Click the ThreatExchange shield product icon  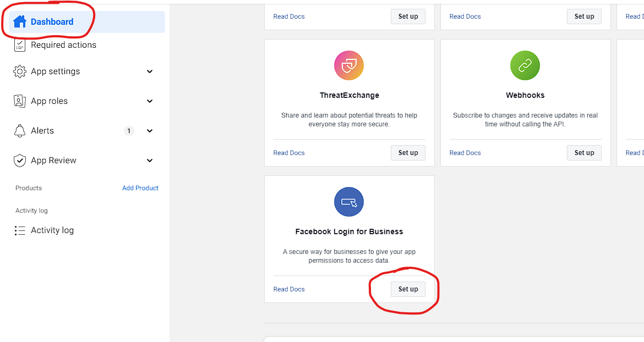[349, 65]
